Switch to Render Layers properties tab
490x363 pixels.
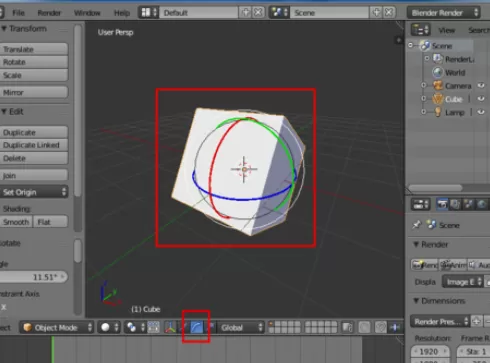[455, 204]
